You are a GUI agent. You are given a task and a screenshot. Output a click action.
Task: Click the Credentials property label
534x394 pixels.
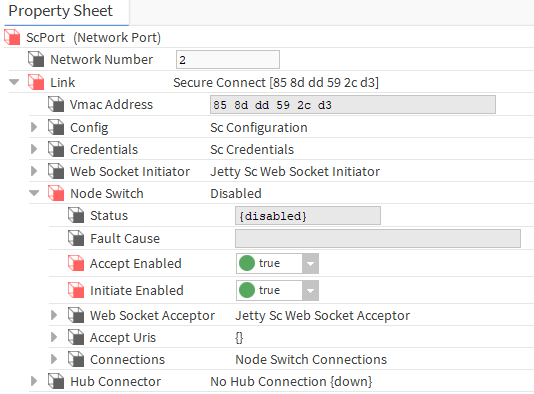pos(104,149)
